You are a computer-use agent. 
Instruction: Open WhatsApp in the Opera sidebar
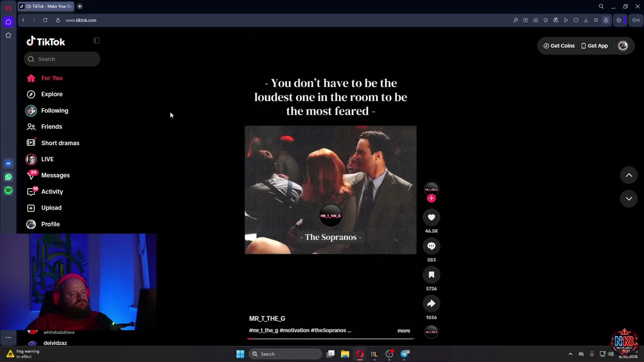point(8,177)
